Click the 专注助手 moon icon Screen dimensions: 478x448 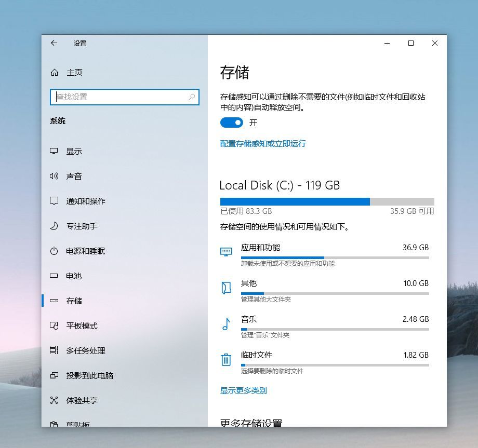pos(54,226)
